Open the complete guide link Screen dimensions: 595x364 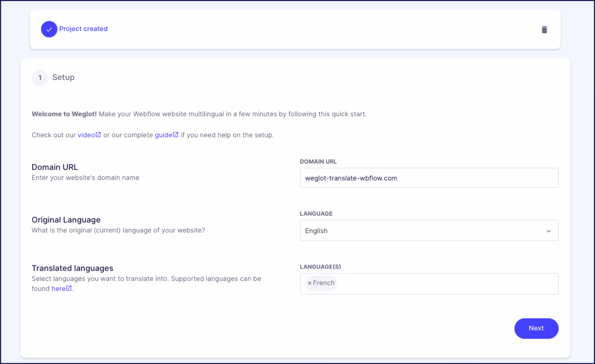pyautogui.click(x=166, y=135)
